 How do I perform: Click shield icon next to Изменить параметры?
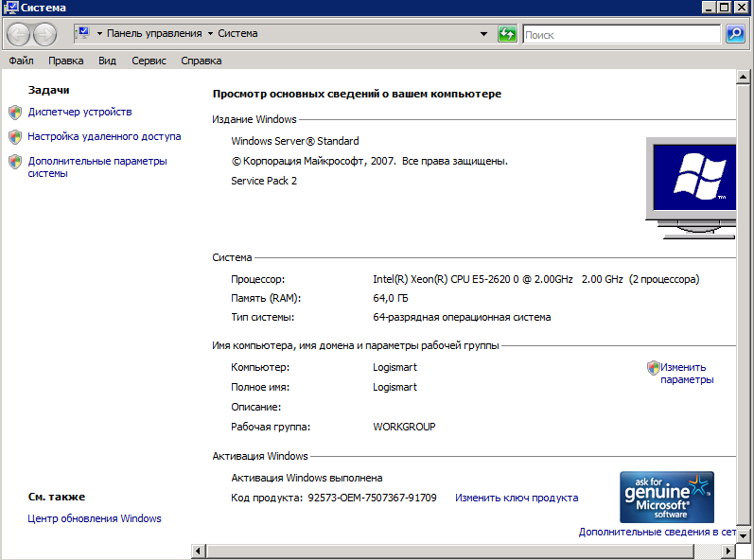tap(653, 368)
